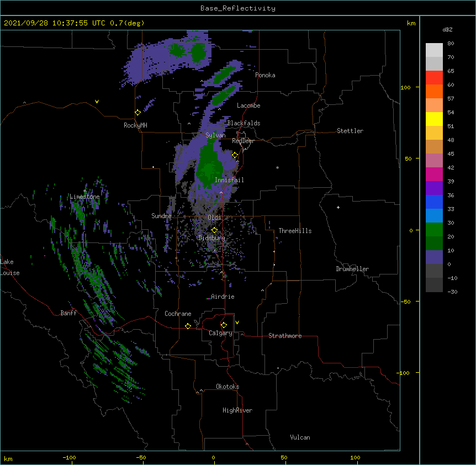This screenshot has height=465, width=476.
Task: Click the white plus marker west of Drumheller region
Action: (338, 207)
